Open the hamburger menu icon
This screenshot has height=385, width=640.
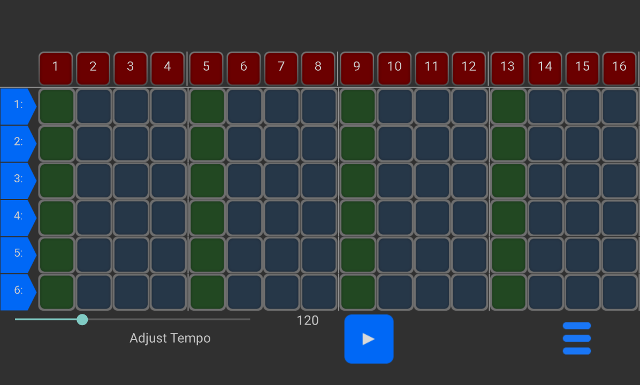tap(577, 338)
